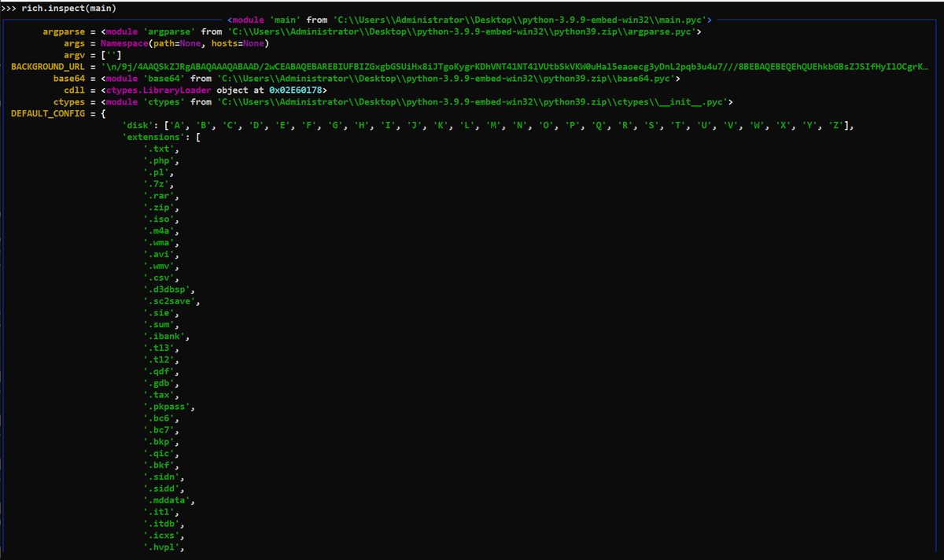The width and height of the screenshot is (944, 560).
Task: Click the BACKGROUND_URL attribute name
Action: [x=48, y=67]
